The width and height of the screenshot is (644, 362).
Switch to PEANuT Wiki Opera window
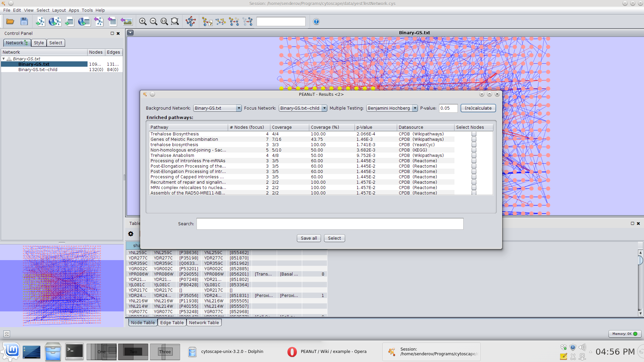click(x=327, y=352)
